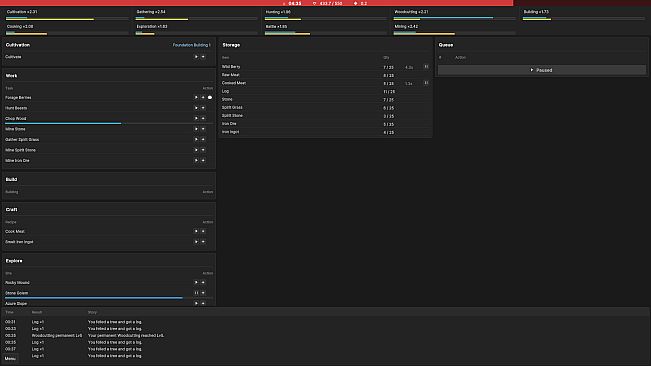Click the Build panel header

(x=12, y=179)
